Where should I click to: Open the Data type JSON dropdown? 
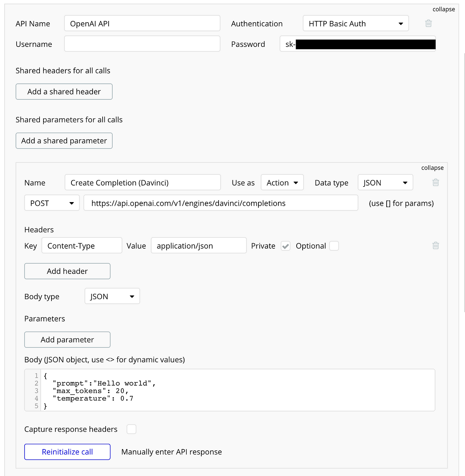(385, 182)
